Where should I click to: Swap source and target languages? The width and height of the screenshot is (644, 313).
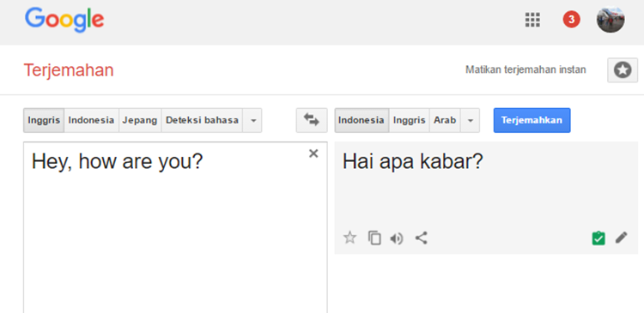pos(312,120)
